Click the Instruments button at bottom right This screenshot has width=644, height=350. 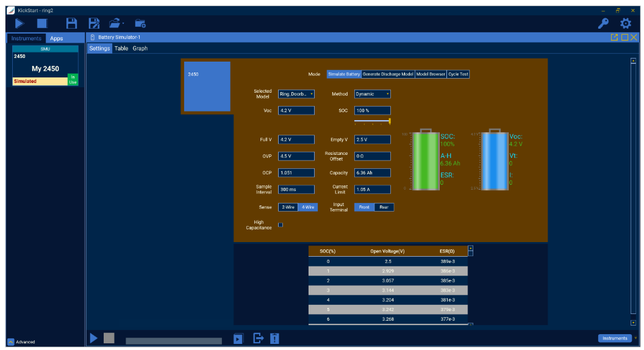click(x=614, y=338)
